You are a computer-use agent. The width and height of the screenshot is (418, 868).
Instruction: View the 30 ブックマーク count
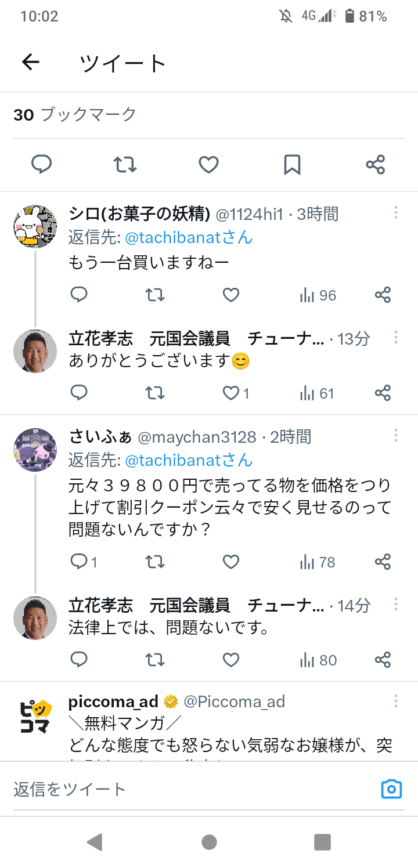[x=75, y=114]
